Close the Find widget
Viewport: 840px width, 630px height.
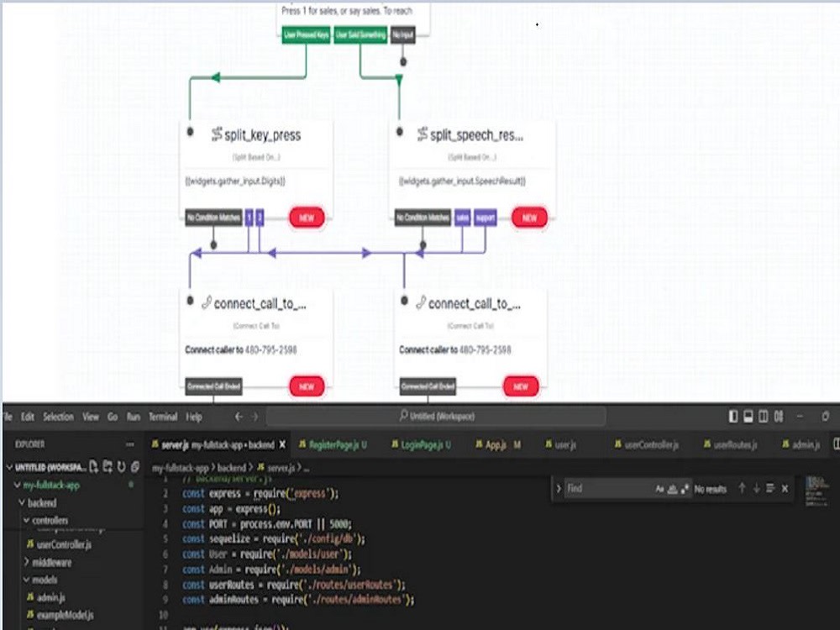(785, 489)
